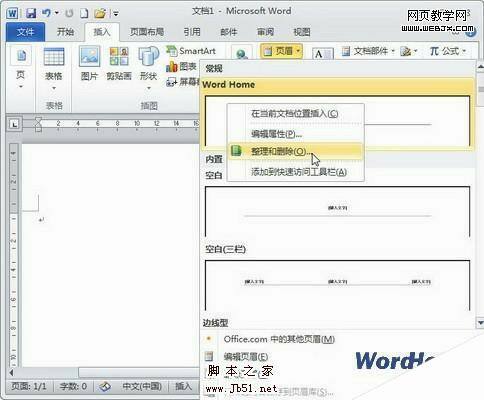Click the Save icon in quick access toolbar
Viewport: 484px width, 400px height.
pos(31,13)
